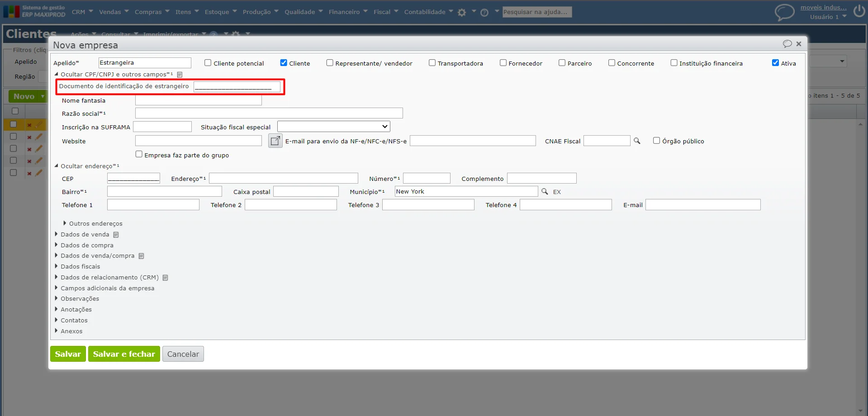Click the ERP MAXIPROD logo
868x416 pixels.
coord(34,11)
